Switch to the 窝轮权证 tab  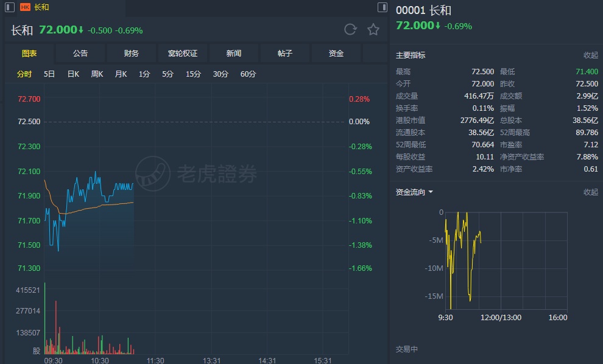(x=183, y=54)
